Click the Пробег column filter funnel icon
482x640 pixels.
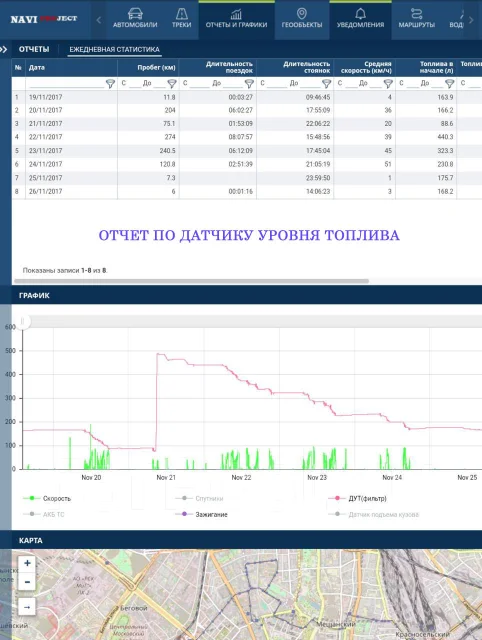pos(172,84)
